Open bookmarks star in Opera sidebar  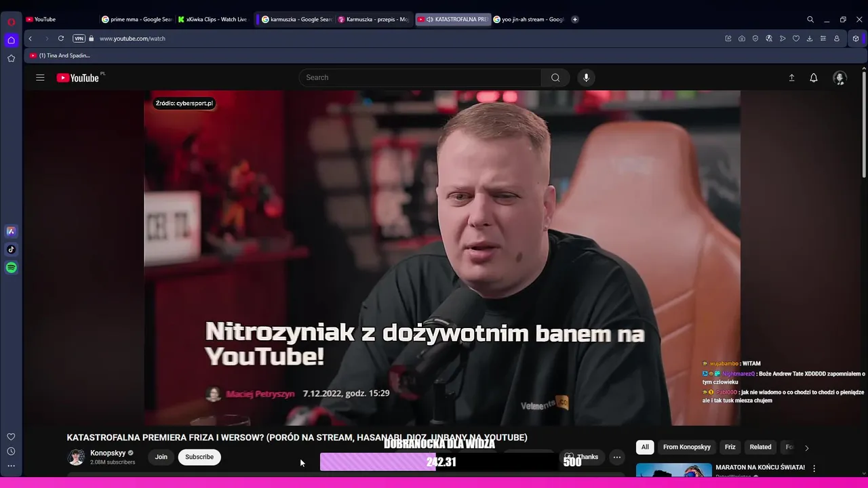[11, 58]
